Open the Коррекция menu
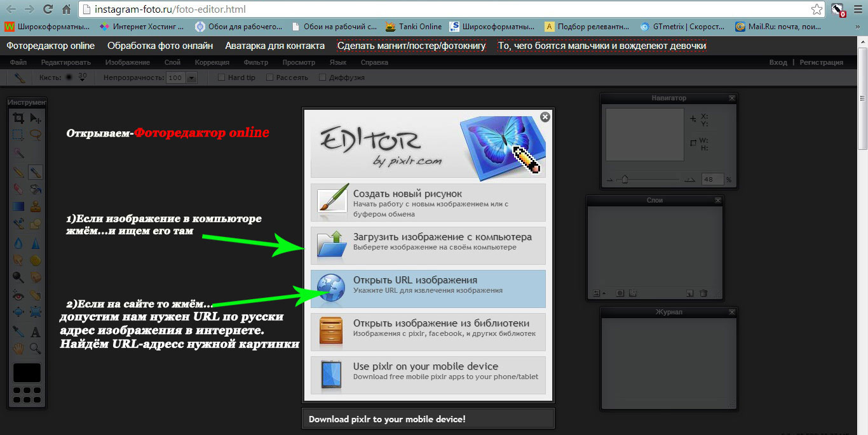This screenshot has width=868, height=435. point(212,62)
